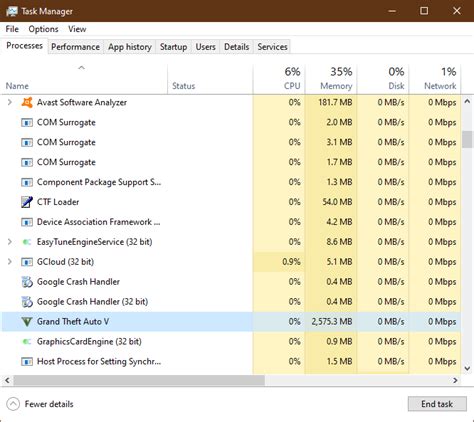The height and width of the screenshot is (422, 474).
Task: Expand the Avast Software Analyzer process group
Action: [x=10, y=102]
